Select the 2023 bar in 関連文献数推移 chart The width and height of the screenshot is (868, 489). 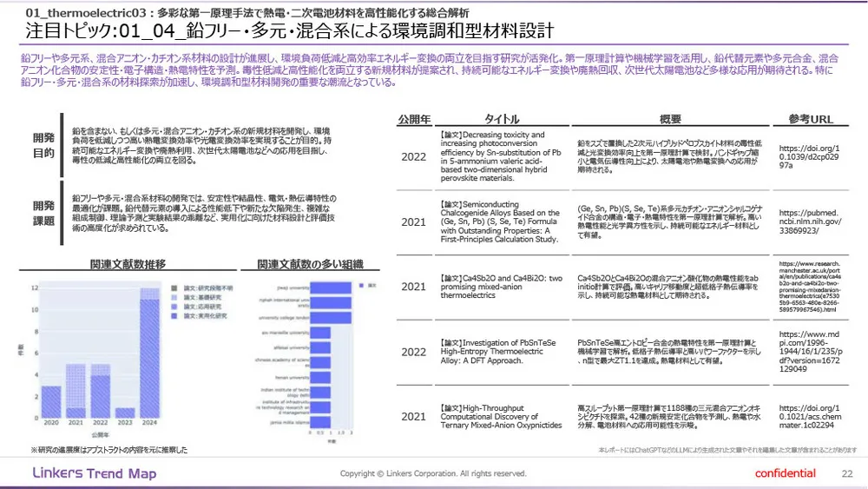pyautogui.click(x=125, y=413)
